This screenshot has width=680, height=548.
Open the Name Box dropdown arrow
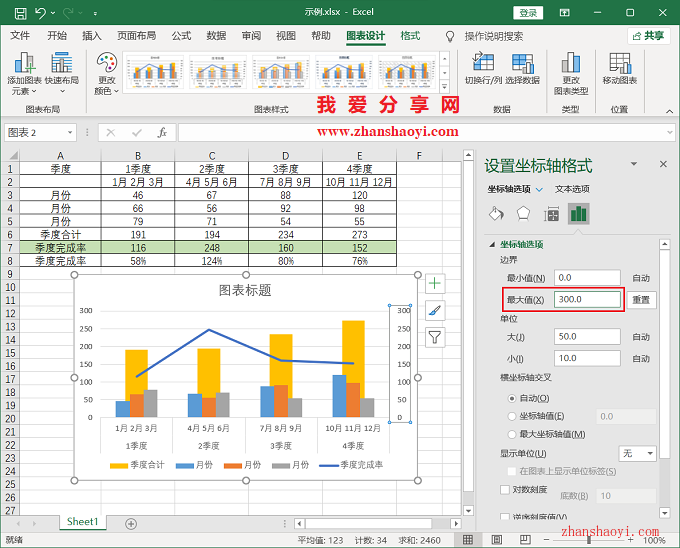[70, 133]
